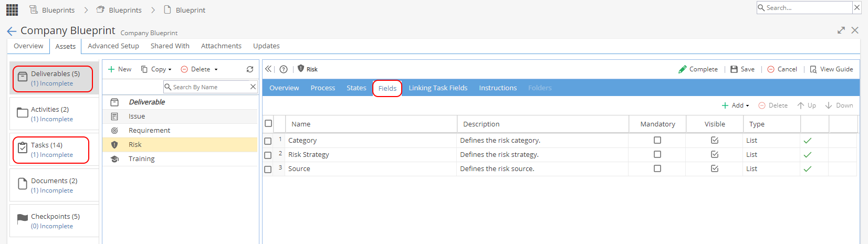Viewport: 868px width, 244px height.
Task: Clear the top search box with X
Action: (x=857, y=7)
